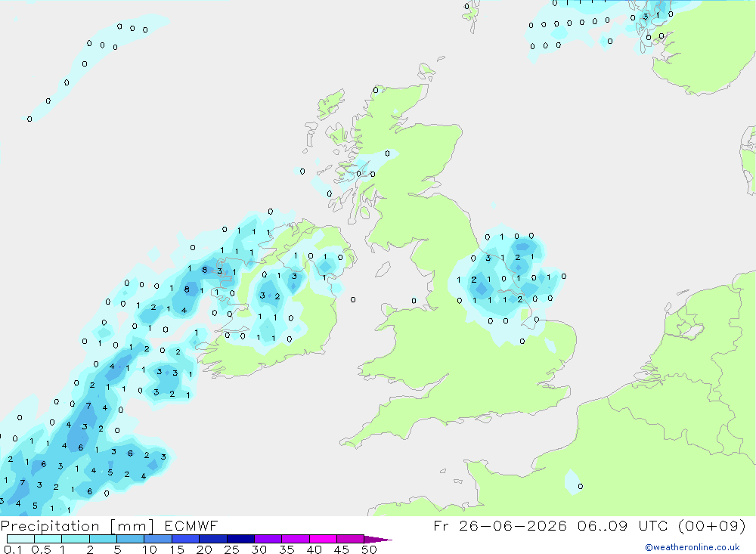Pick the 45–50 mm dark magenta legend swatch
Screen dimensions: 756x554
click(x=350, y=539)
